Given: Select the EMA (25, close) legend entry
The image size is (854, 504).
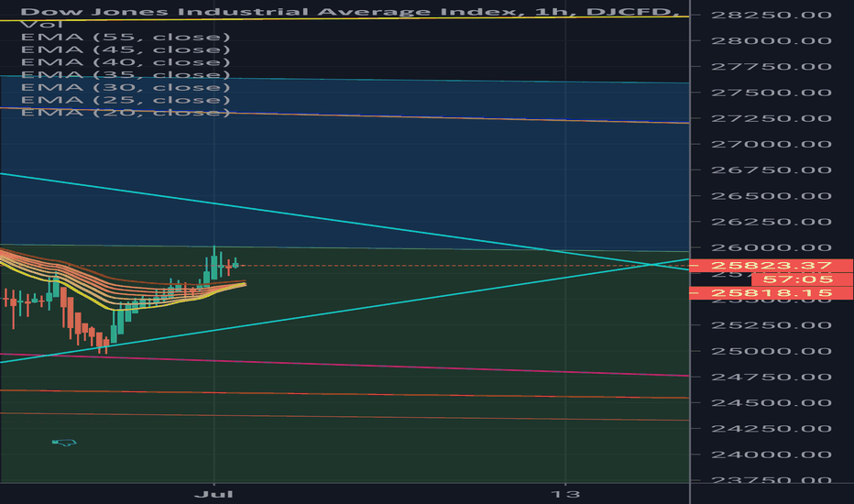Looking at the screenshot, I should [x=126, y=100].
